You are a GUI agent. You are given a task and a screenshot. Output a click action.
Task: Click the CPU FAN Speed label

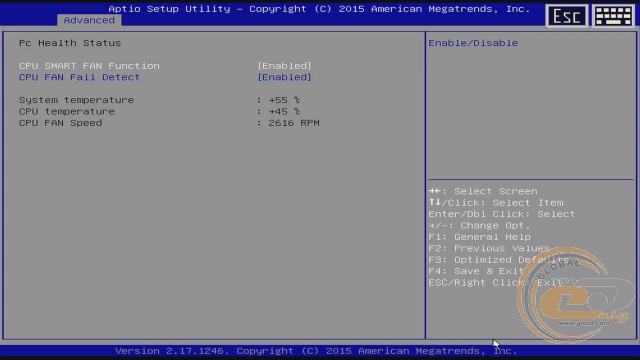(x=60, y=123)
